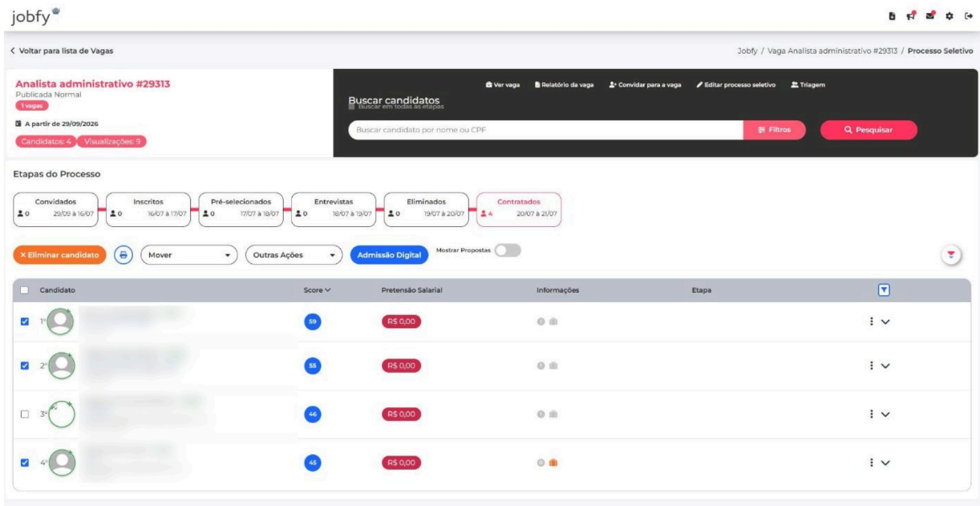Focus the candidate name or CPF search field
Screen dimensions: 980x506
tap(546, 131)
